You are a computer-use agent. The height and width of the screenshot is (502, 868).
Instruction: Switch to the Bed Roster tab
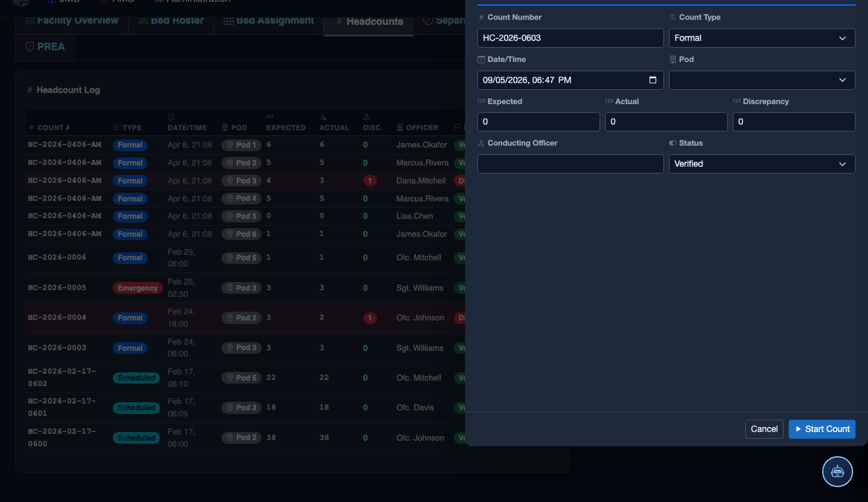[171, 21]
